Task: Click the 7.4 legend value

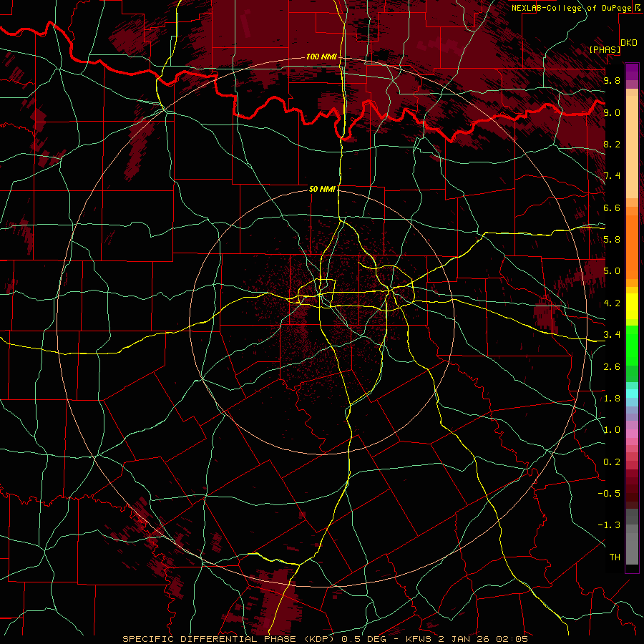Action: point(612,176)
